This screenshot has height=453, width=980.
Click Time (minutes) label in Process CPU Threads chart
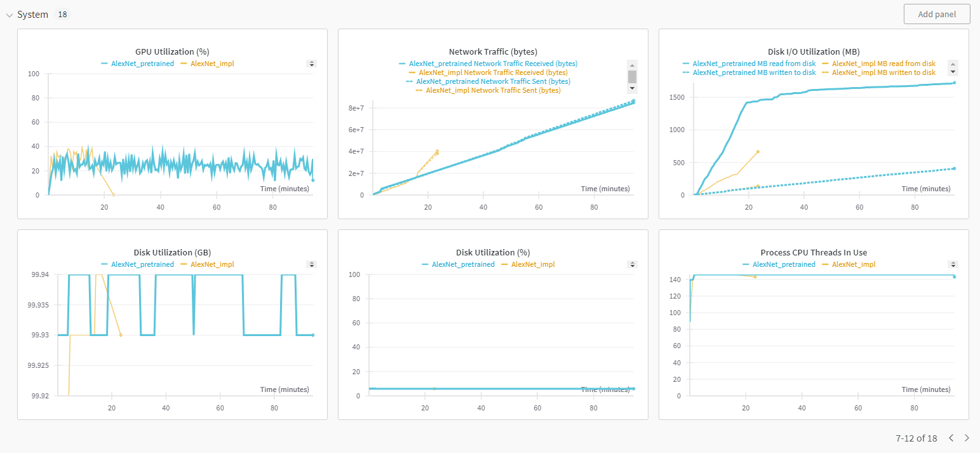(x=926, y=389)
